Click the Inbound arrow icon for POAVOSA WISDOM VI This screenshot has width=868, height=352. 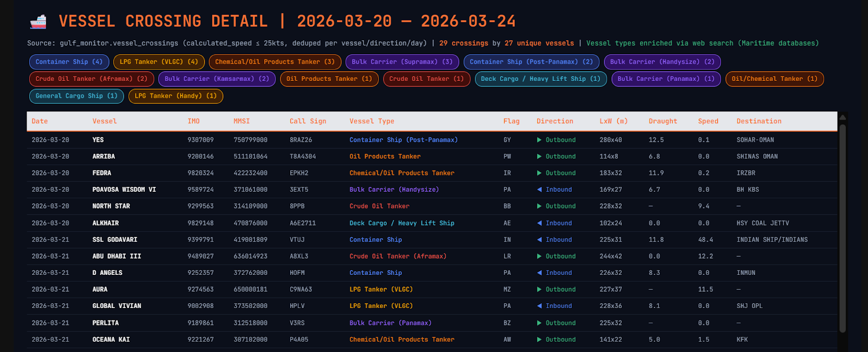tap(539, 190)
